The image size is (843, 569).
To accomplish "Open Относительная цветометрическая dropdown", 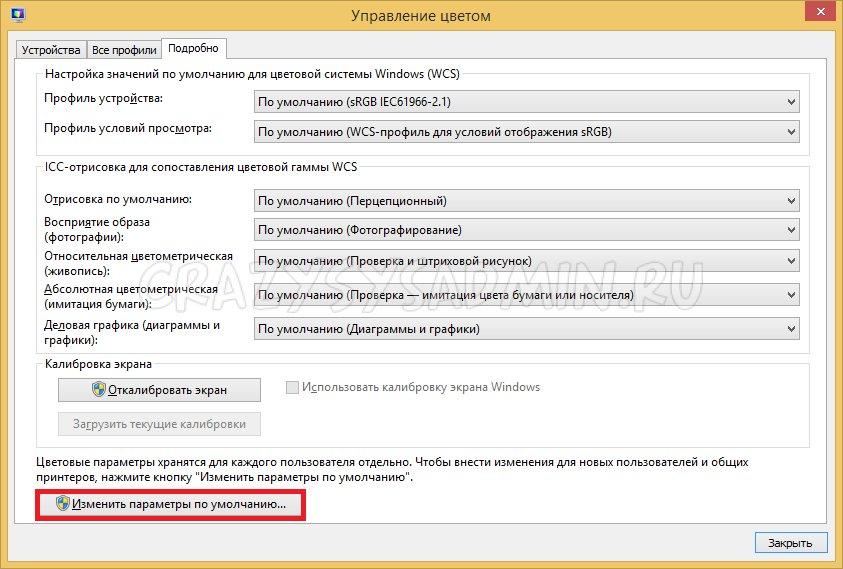I will 526,261.
